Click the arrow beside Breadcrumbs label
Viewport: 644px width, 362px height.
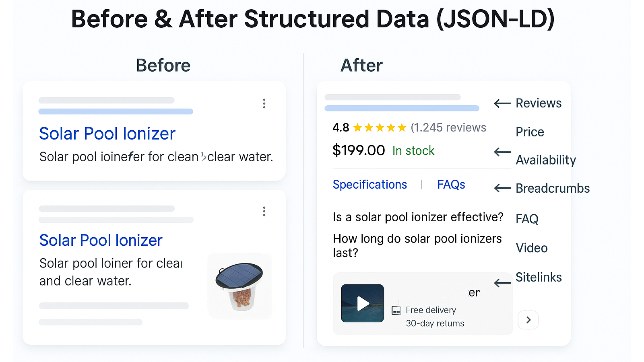click(x=502, y=188)
